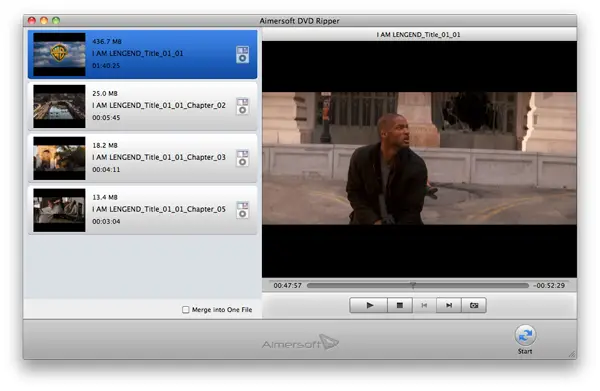Select the Chapter_05 thumbnail
The image size is (600, 391).
point(59,210)
